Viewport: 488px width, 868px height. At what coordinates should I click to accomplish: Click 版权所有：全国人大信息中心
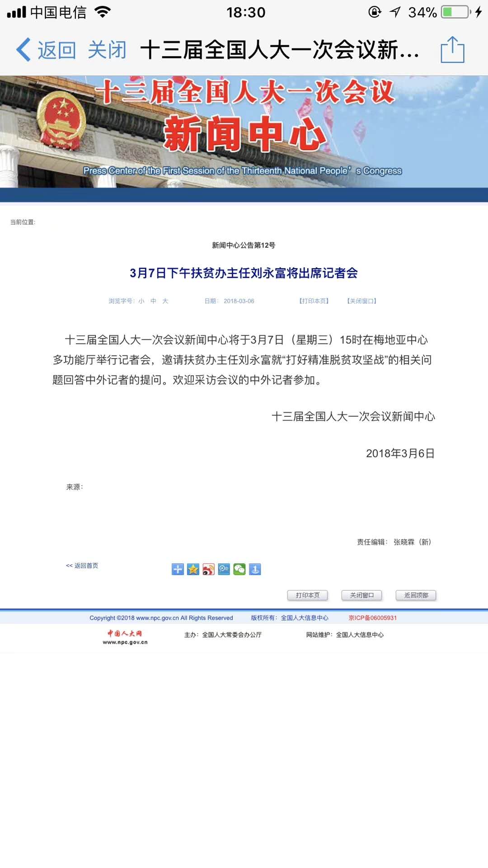290,618
